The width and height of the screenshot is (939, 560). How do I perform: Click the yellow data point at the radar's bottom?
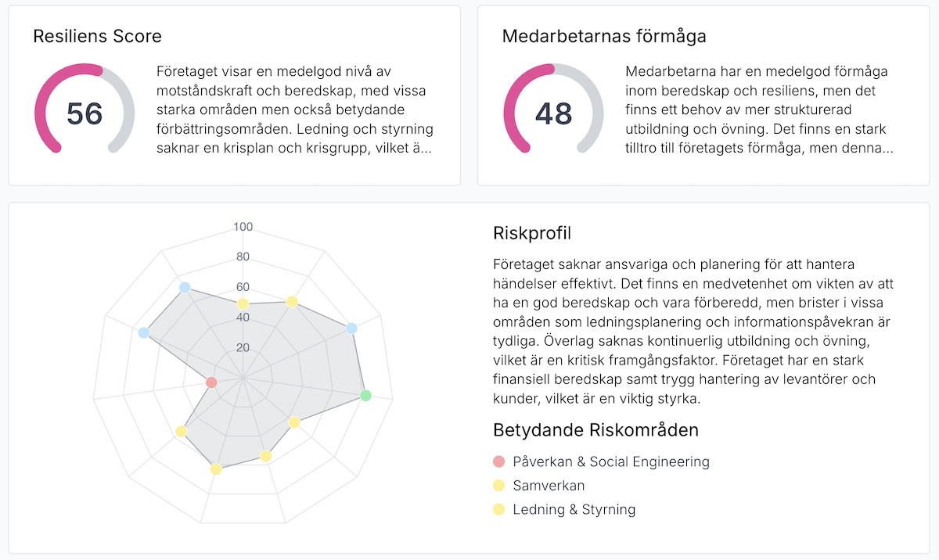tap(215, 470)
